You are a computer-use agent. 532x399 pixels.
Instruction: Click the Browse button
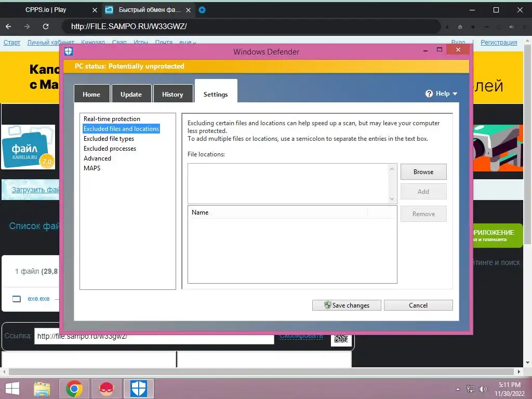point(423,171)
